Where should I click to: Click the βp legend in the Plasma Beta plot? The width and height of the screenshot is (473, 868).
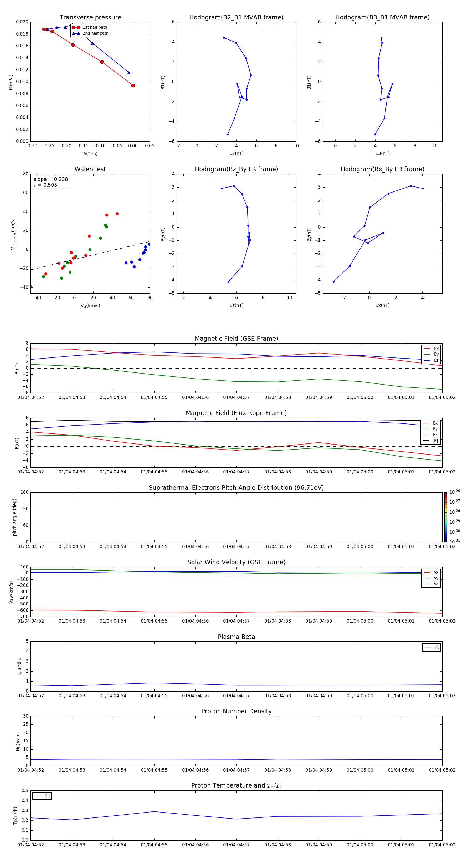tap(431, 647)
